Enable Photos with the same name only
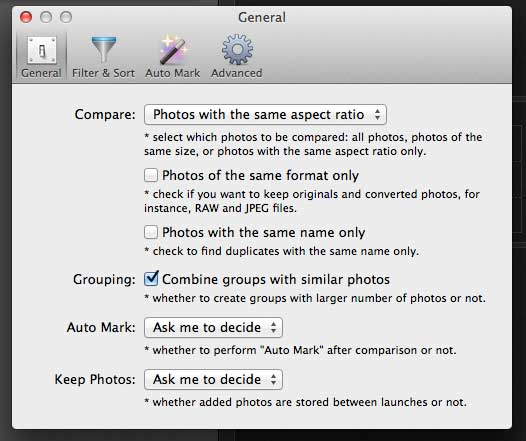The width and height of the screenshot is (526, 441). 151,232
